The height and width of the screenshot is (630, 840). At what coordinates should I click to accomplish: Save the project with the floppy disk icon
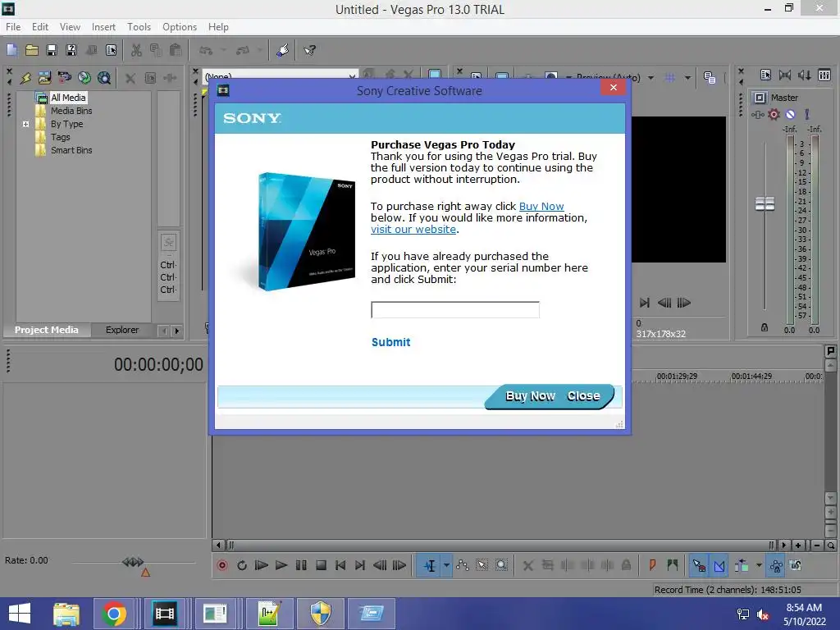[x=52, y=50]
